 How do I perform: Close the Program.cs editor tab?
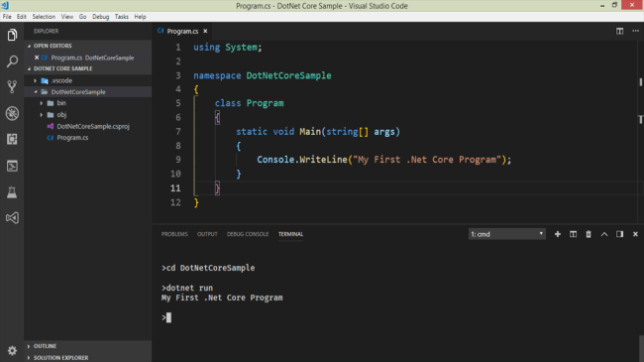pos(205,31)
